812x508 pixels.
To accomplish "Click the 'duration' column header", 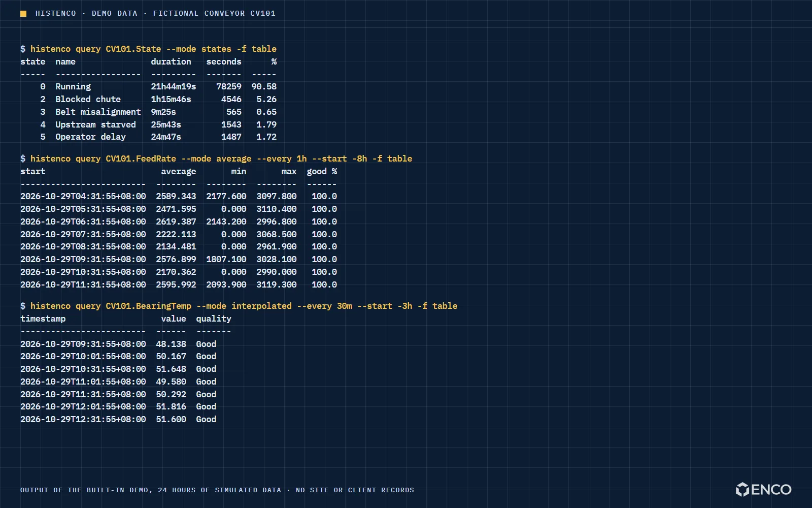I will pyautogui.click(x=171, y=61).
